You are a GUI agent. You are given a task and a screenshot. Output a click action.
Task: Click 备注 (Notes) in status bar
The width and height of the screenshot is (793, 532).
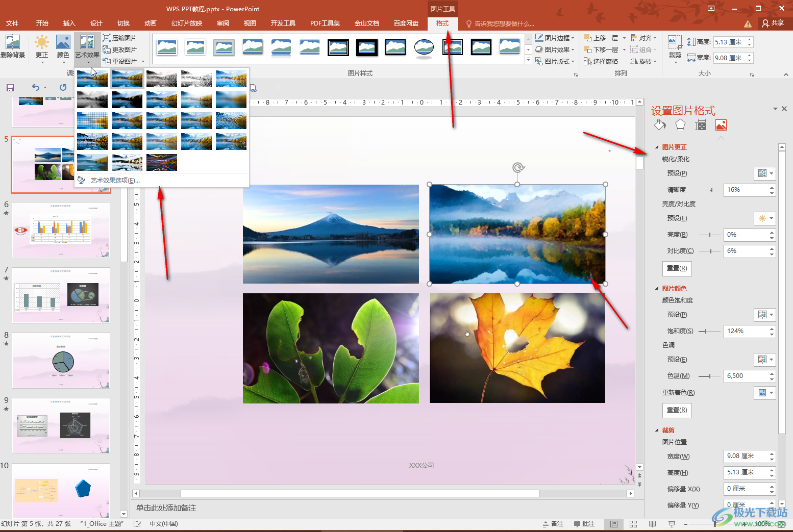point(553,524)
